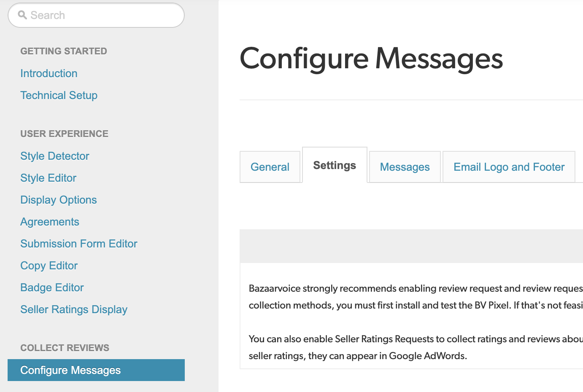Open Seller Ratings Display
The image size is (583, 392).
click(74, 309)
